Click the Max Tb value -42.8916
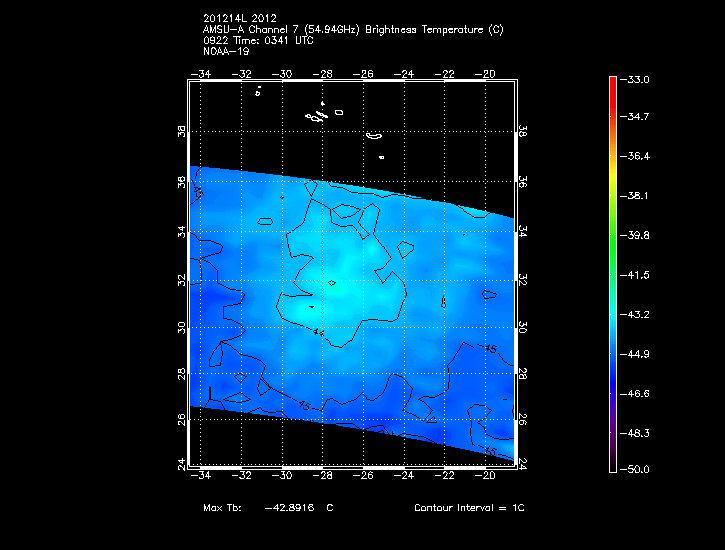The height and width of the screenshot is (550, 725). pyautogui.click(x=290, y=508)
